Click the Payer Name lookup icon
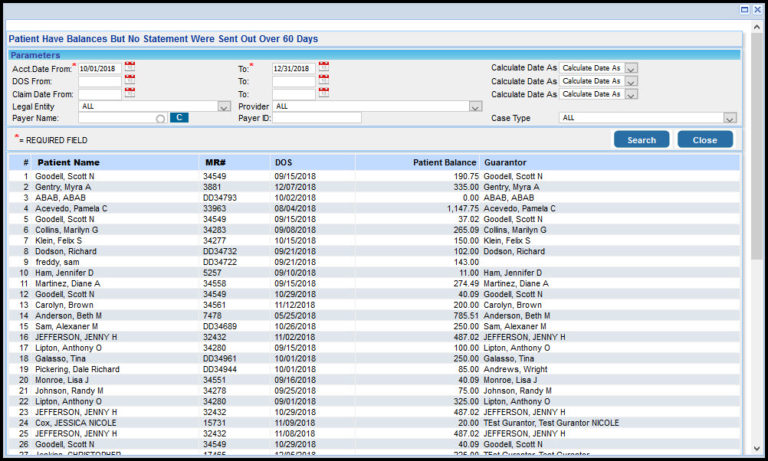The image size is (768, 461). [160, 119]
